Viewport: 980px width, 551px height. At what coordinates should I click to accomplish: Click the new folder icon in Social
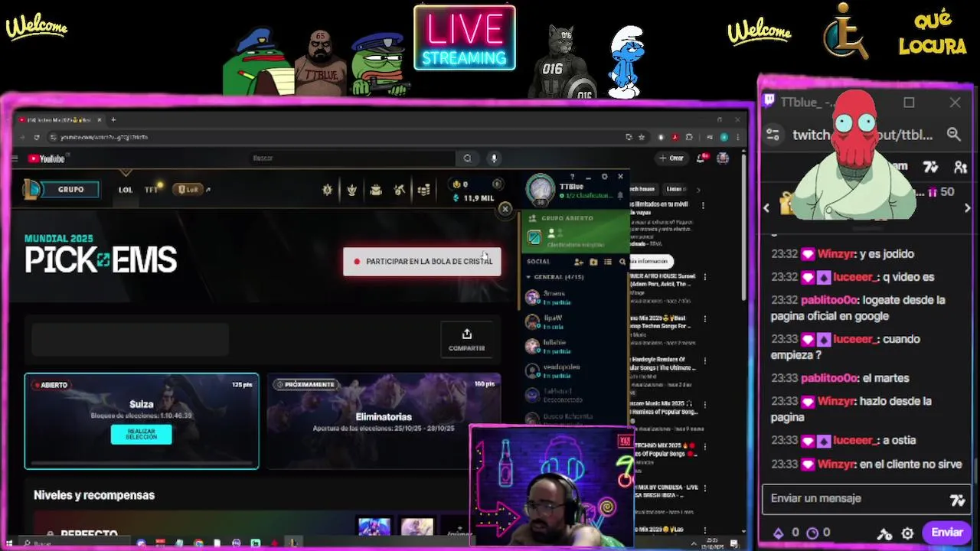593,262
